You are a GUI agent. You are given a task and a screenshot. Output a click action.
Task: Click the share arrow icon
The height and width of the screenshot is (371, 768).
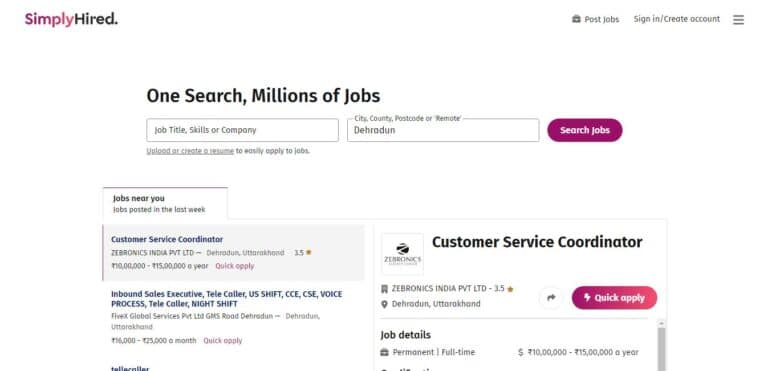click(x=551, y=297)
